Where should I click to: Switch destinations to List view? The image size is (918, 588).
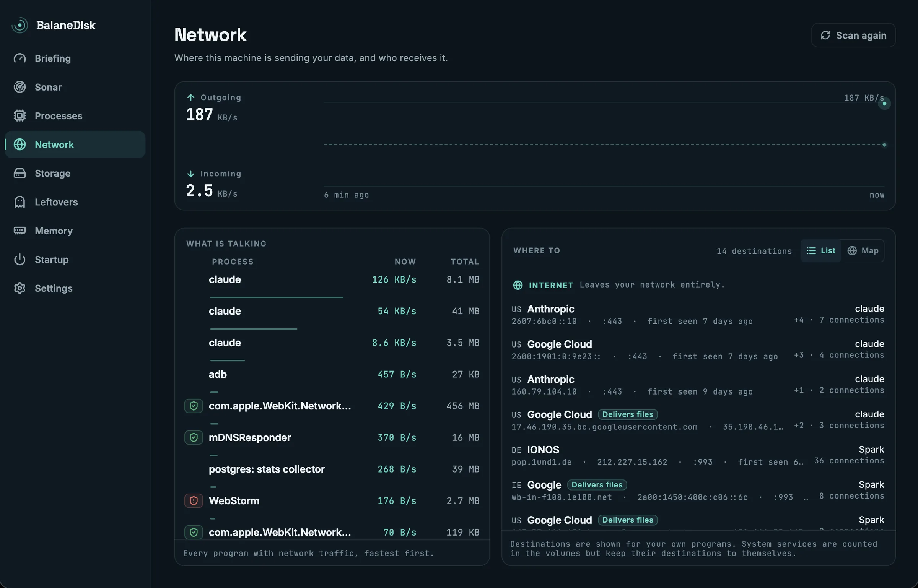(x=821, y=251)
